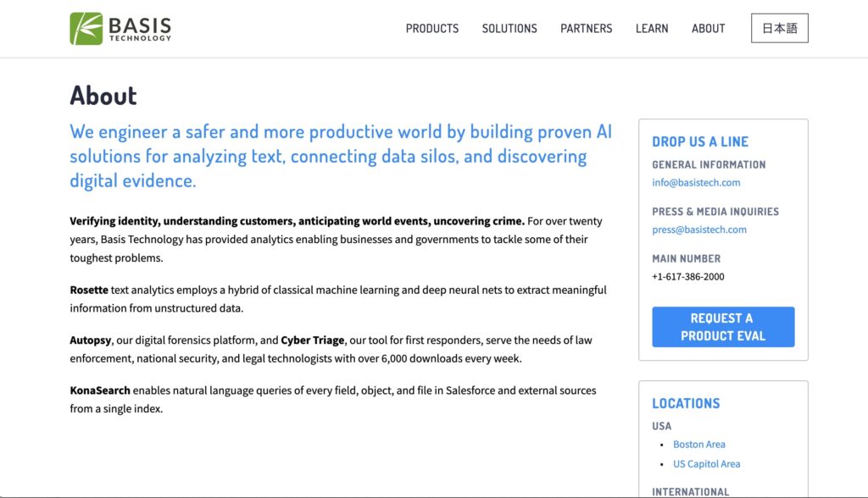Click the bold KonaSearch product name
The image size is (868, 498).
[x=100, y=390]
